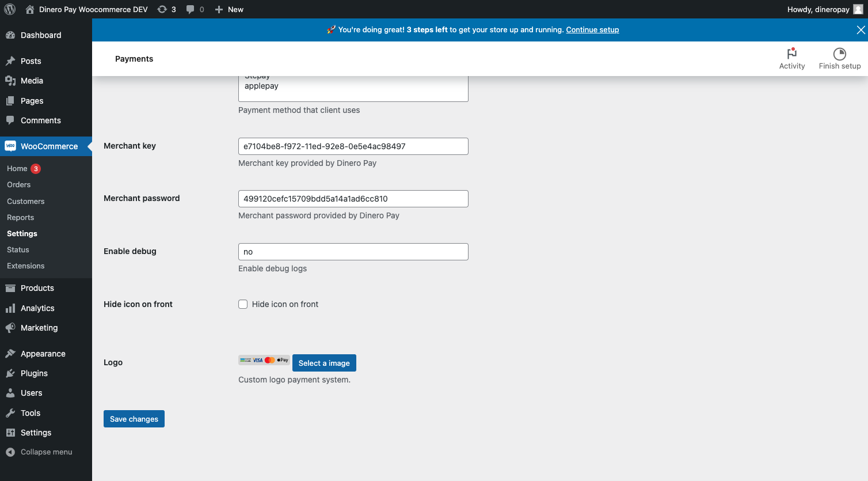This screenshot has width=868, height=481.
Task: Focus the Merchant key field
Action: (353, 146)
